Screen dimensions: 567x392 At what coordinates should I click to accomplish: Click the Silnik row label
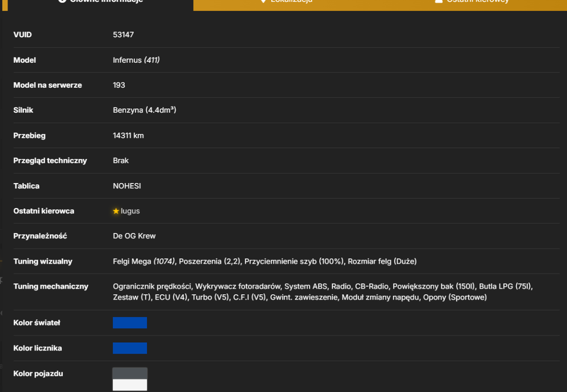pyautogui.click(x=23, y=110)
